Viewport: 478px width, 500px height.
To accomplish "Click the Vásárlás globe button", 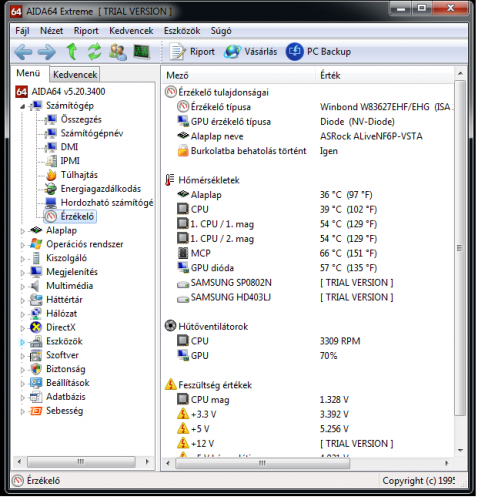I will click(x=251, y=52).
